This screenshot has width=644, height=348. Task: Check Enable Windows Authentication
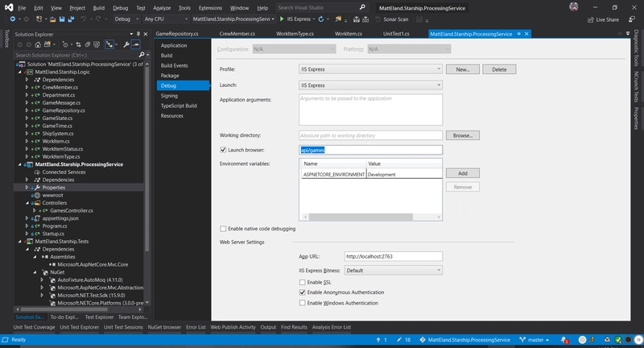pyautogui.click(x=303, y=303)
